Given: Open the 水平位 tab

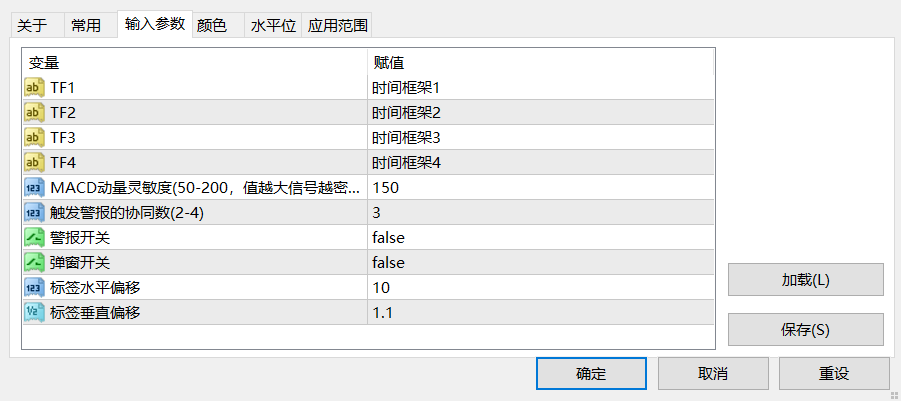Looking at the screenshot, I should (x=273, y=26).
